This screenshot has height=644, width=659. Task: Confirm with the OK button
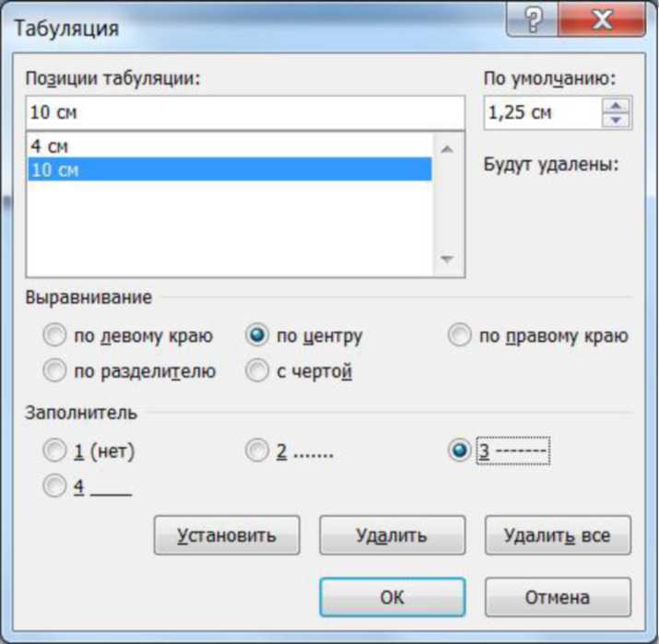pos(392,597)
